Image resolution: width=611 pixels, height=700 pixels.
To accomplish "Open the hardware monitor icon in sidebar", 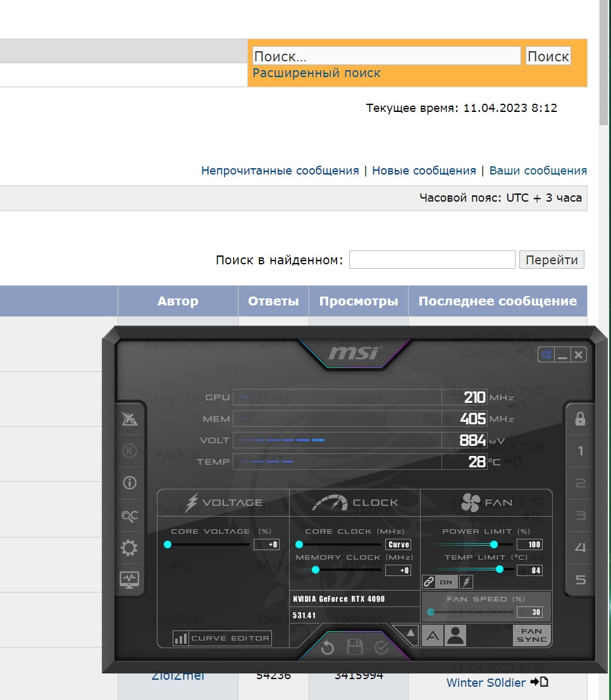I will [x=130, y=580].
